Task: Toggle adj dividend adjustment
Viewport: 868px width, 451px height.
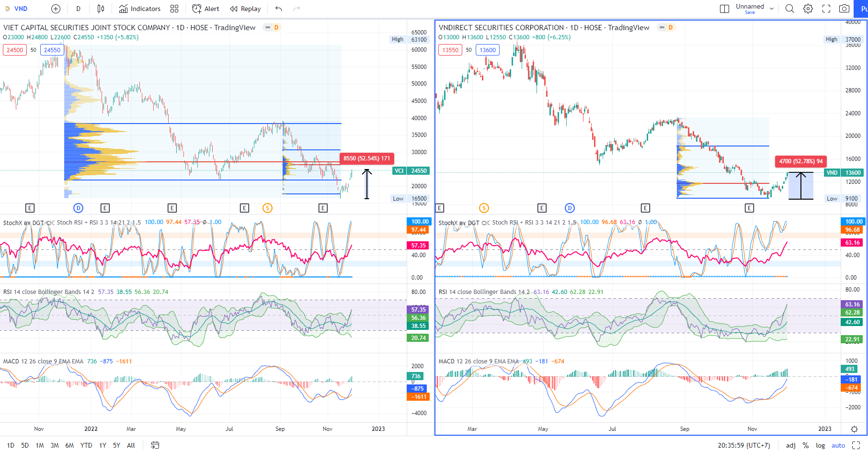Action: click(x=791, y=445)
